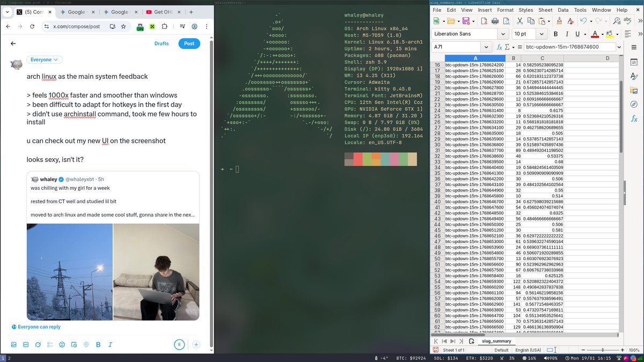Screen dimensions: 644x362
Task: Add a poll to the post
Action: click(x=50, y=345)
